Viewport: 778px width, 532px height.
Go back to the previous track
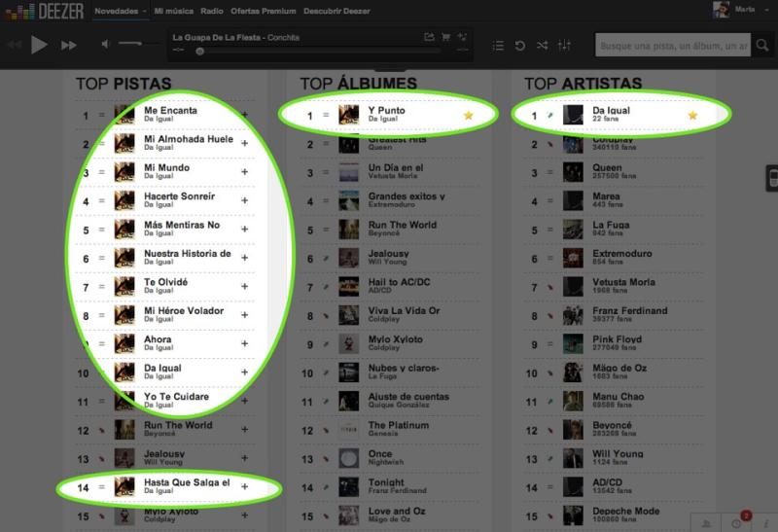point(14,45)
